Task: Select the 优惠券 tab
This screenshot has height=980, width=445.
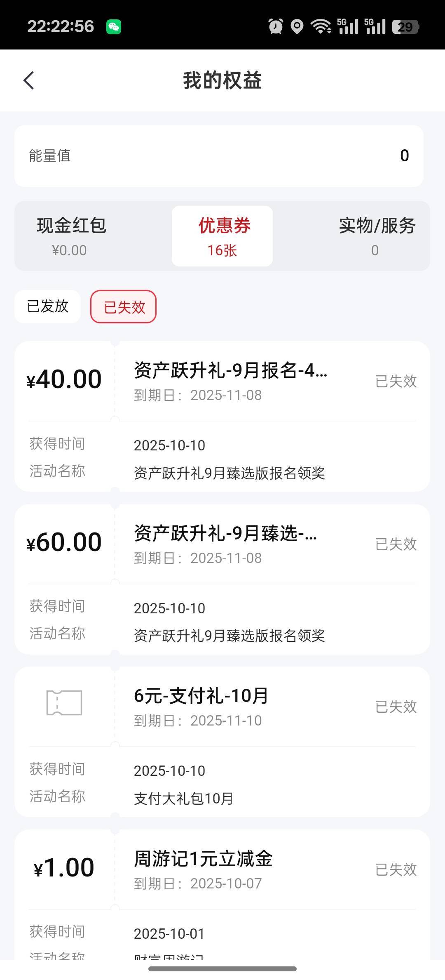Action: [222, 236]
